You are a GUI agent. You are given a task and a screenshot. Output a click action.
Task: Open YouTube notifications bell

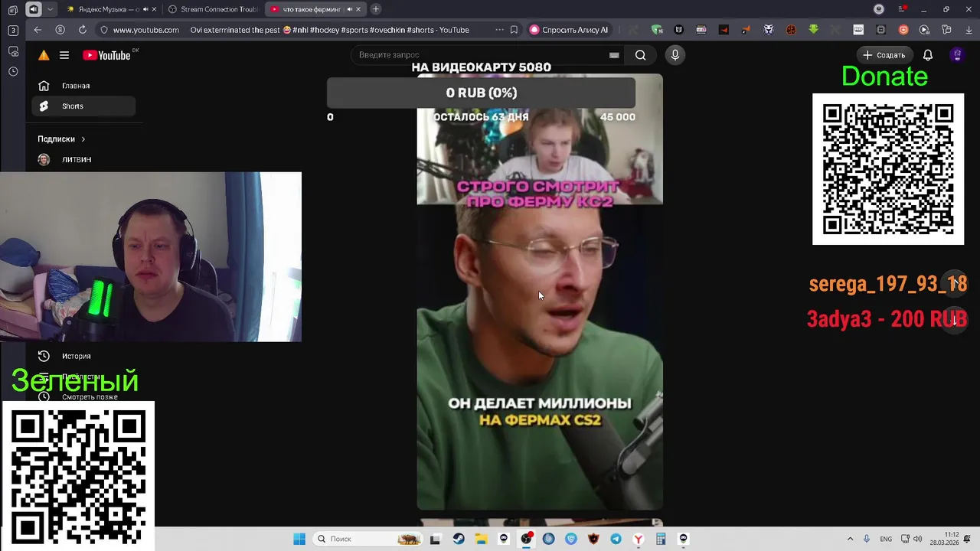(927, 55)
